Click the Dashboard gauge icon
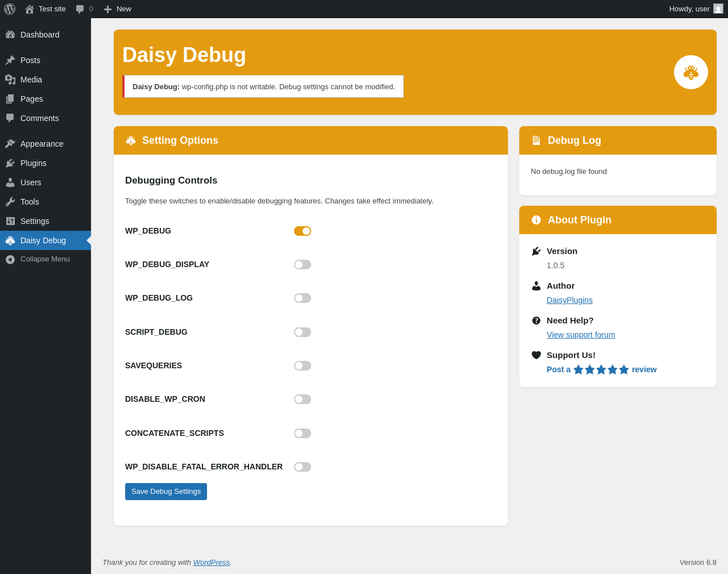Screen dimensions: 728x574 (10, 35)
